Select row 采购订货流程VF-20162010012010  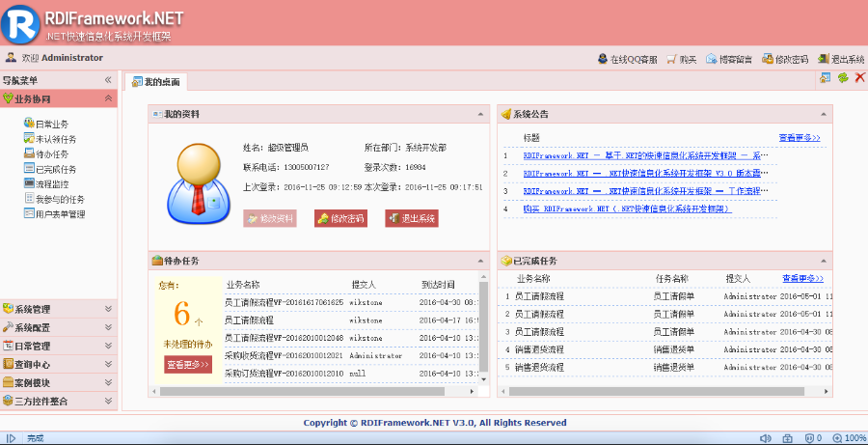coord(350,374)
